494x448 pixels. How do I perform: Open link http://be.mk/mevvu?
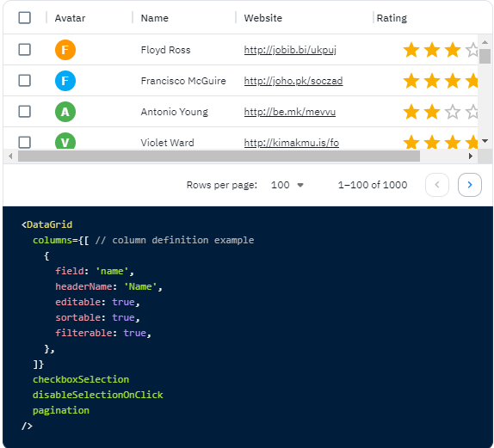(289, 112)
